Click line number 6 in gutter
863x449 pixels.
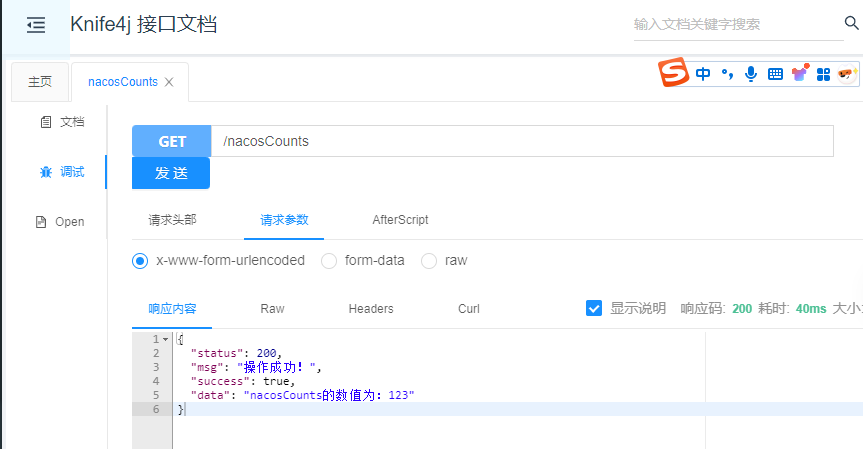click(x=156, y=409)
